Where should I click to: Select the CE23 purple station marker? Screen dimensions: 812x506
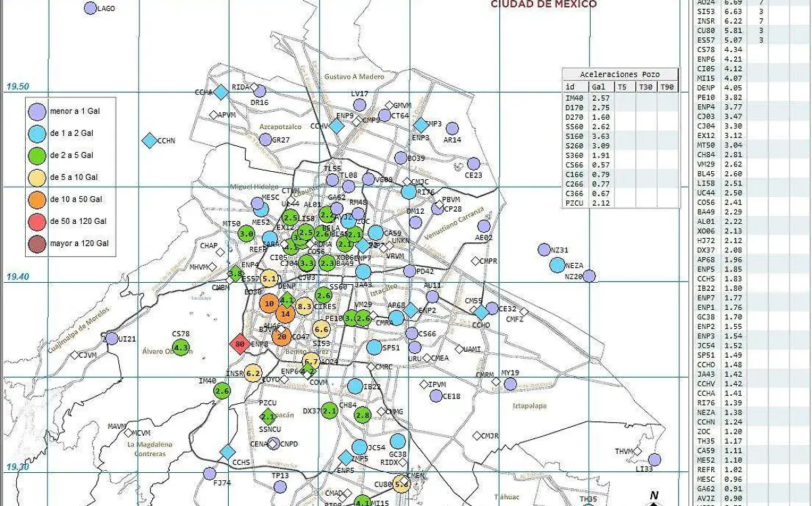474,164
